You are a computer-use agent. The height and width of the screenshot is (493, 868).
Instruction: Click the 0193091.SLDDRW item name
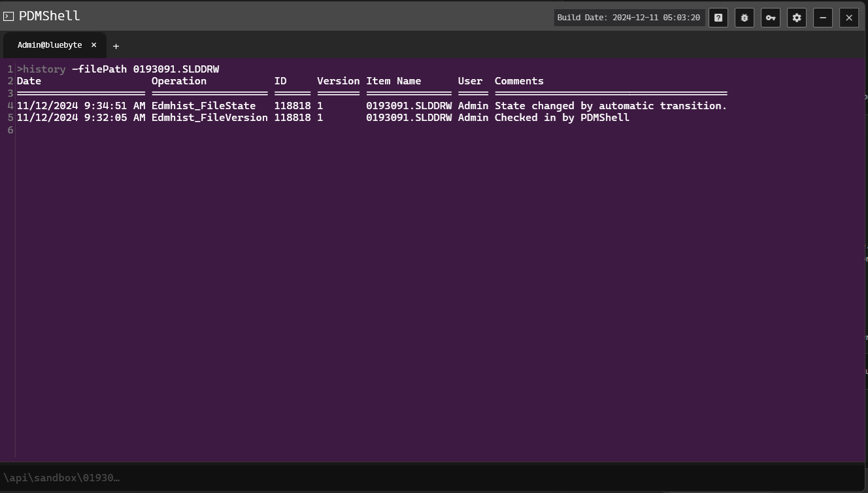[410, 105]
